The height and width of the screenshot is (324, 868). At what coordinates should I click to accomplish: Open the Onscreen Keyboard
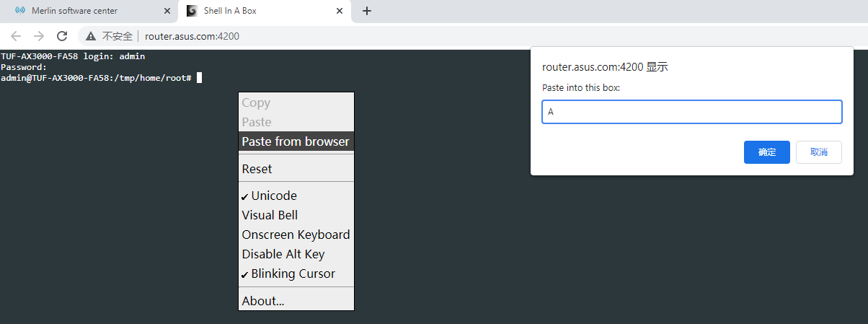coord(296,235)
